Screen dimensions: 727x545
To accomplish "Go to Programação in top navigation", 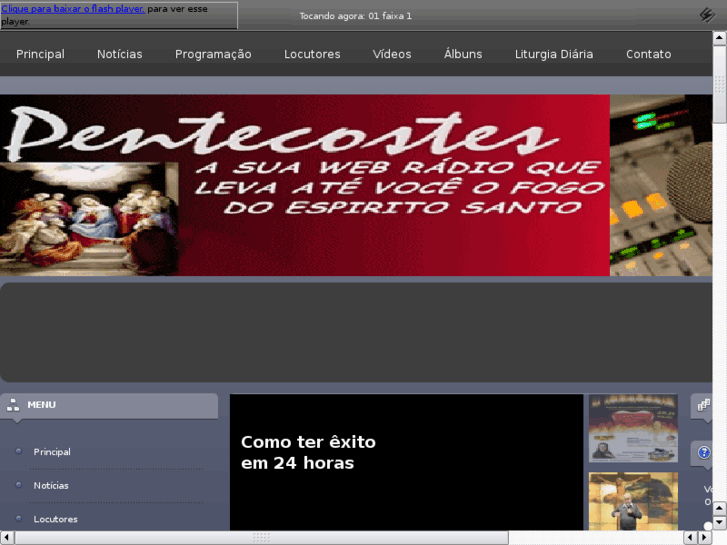I will click(213, 54).
